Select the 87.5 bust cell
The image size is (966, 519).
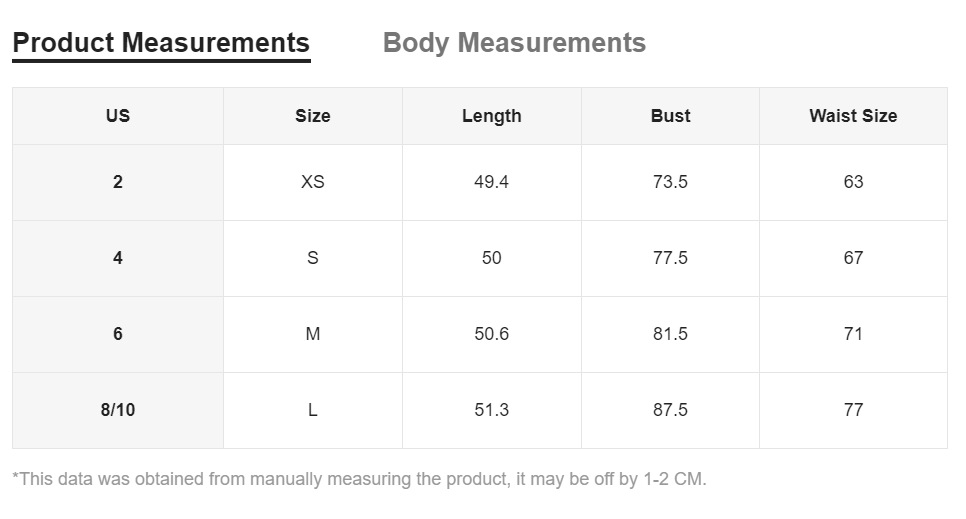click(x=670, y=410)
